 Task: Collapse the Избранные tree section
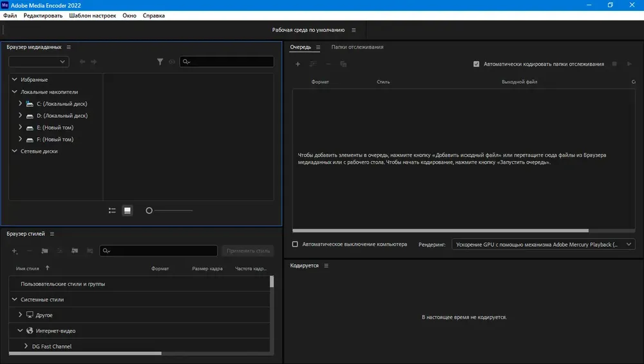(x=14, y=79)
